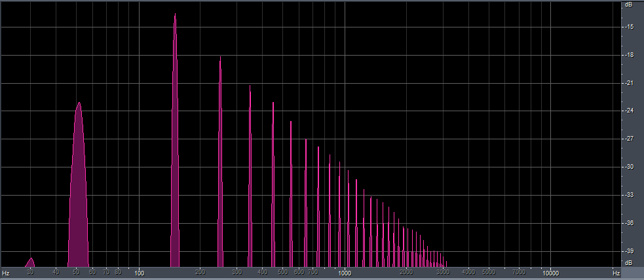Click the 1000 Hz frequency axis label
The width and height of the screenshot is (644, 280).
point(345,272)
